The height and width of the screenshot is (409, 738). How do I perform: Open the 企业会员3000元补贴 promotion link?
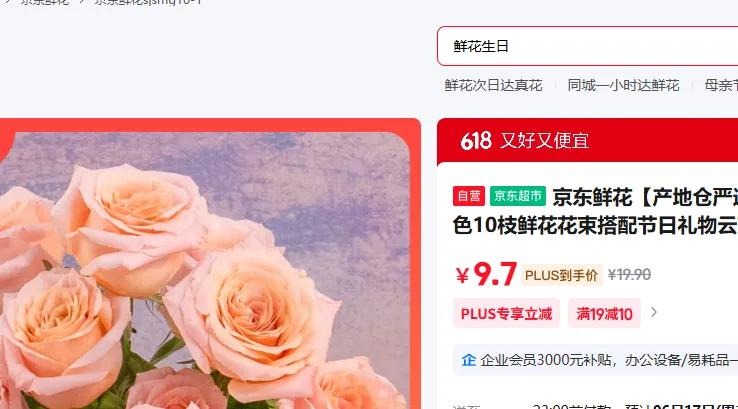[609, 360]
